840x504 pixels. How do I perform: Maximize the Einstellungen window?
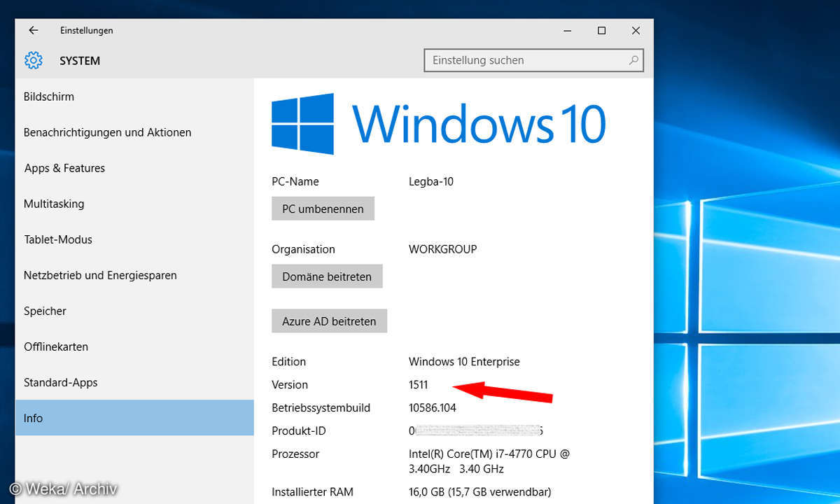(601, 31)
